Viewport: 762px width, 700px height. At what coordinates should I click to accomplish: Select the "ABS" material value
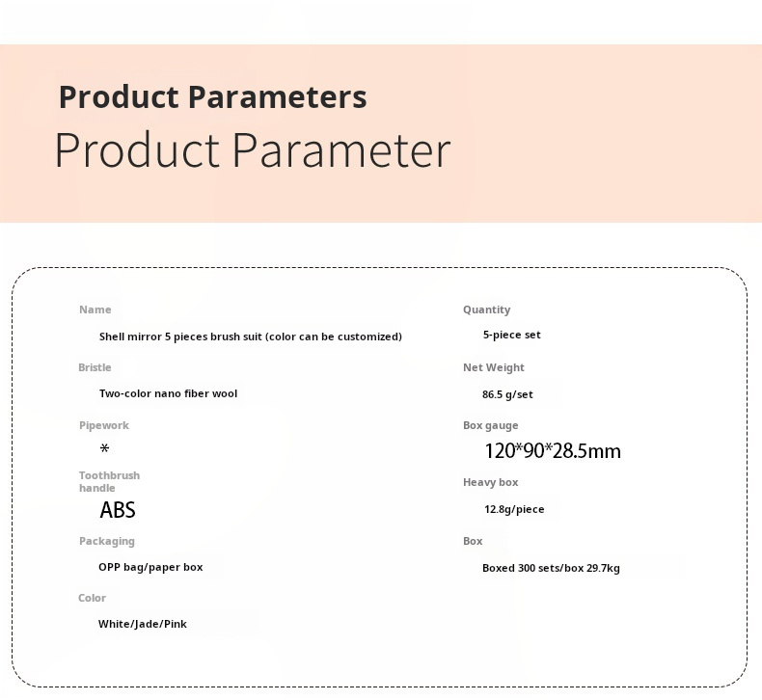coord(118,510)
